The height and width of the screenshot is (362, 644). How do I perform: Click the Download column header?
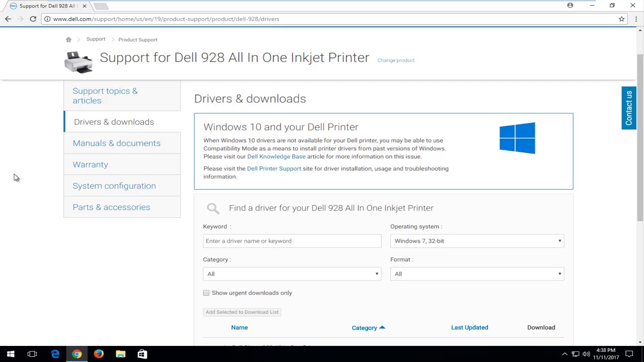coord(541,327)
